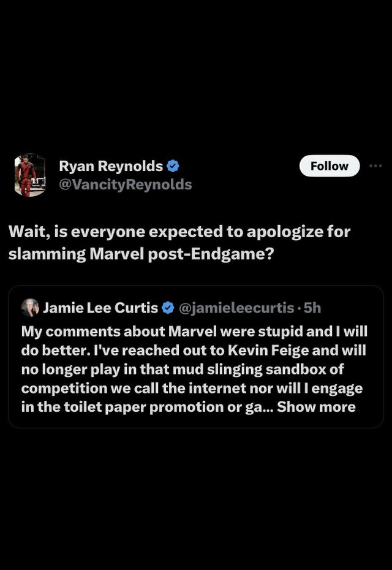Open Jamie Lee Curtis's small profile avatar
The image size is (392, 570).
[x=30, y=308]
